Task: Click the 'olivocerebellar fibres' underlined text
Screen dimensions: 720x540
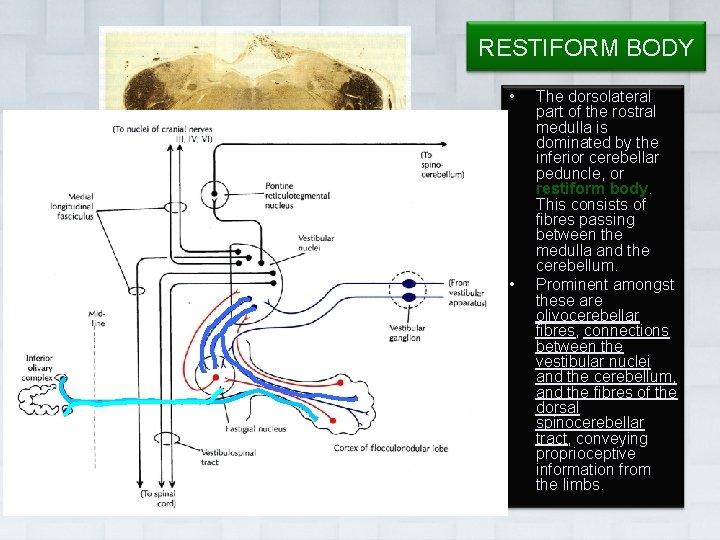Action: pyautogui.click(x=588, y=323)
